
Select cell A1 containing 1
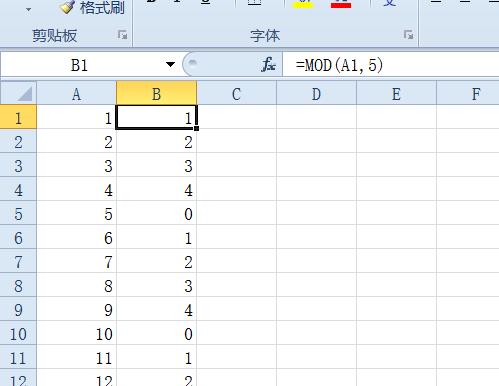tap(76, 117)
